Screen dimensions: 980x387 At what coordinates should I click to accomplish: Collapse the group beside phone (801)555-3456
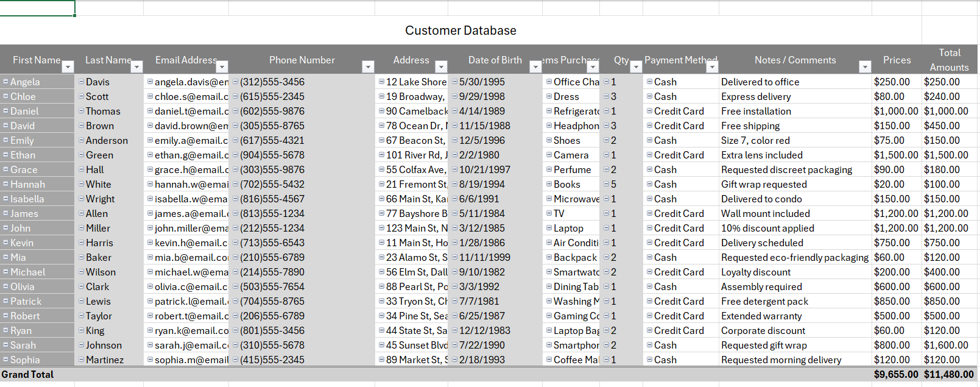[x=235, y=330]
